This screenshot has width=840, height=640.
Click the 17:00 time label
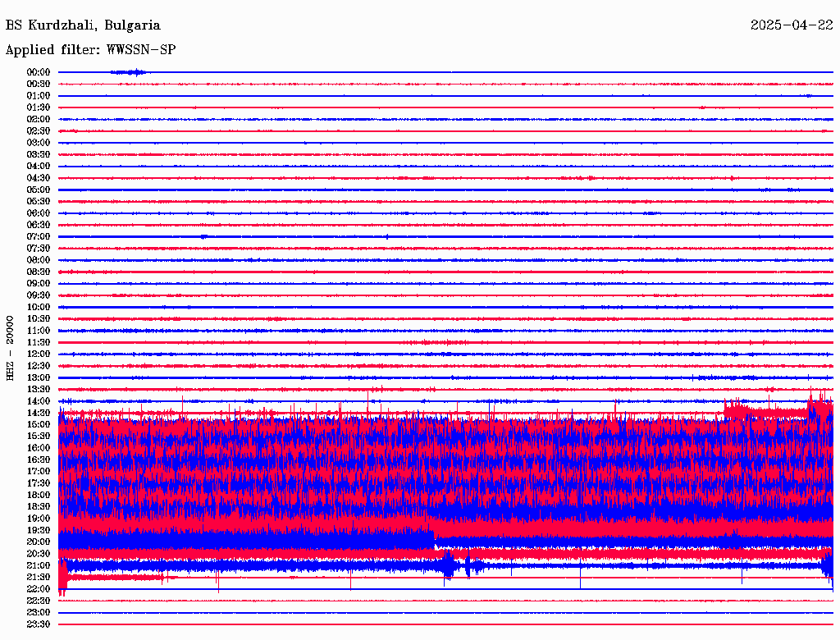pos(39,471)
